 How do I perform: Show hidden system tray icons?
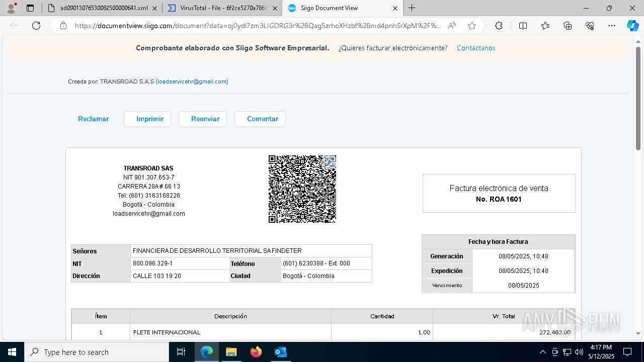click(x=542, y=352)
